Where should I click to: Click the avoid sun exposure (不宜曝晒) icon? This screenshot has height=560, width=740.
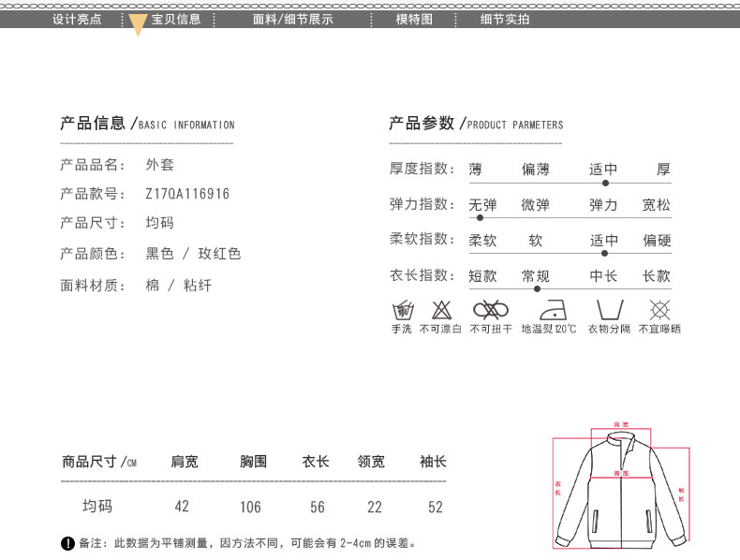[x=659, y=310]
